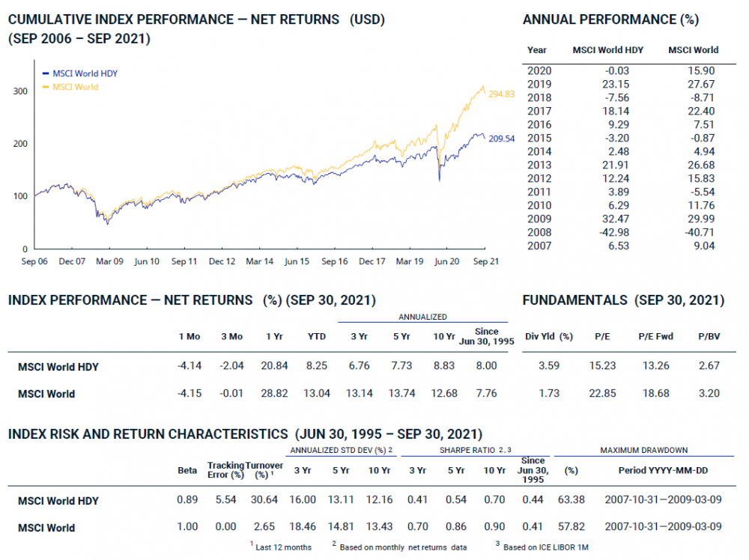
Task: Click the yellow MSCI World legend marker
Action: 46,87
